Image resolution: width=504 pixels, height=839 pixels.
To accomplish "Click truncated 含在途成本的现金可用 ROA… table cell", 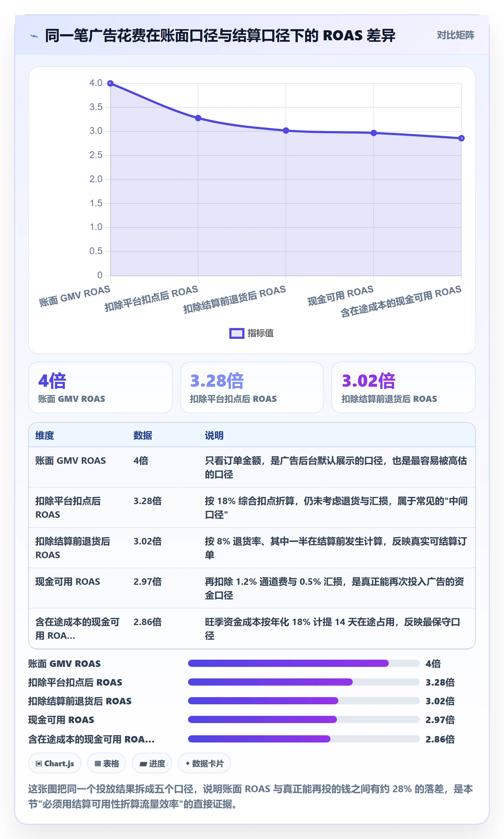I will (x=77, y=629).
